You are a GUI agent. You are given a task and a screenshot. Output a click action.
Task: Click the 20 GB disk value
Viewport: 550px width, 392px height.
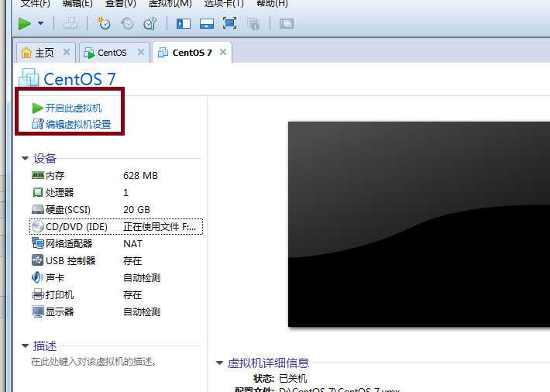coord(136,209)
